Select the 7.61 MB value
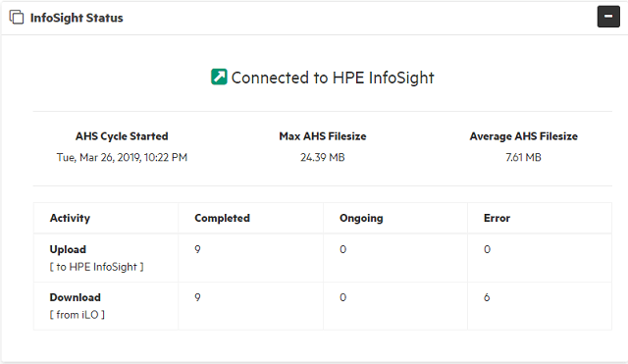628x364 pixels. click(523, 157)
